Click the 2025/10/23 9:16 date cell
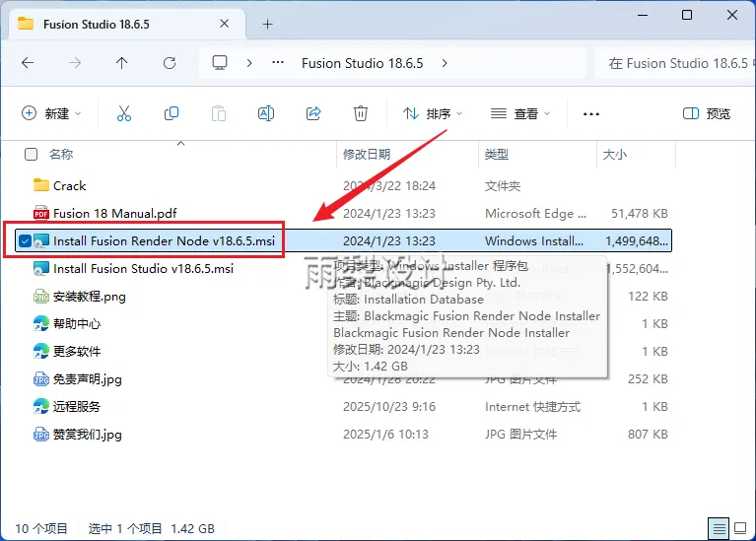The image size is (756, 541). 389,406
